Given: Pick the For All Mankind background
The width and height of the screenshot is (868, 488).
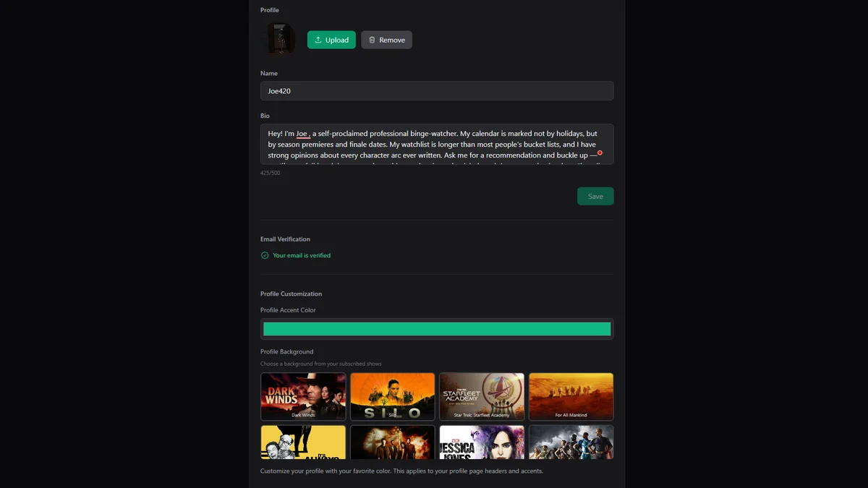Looking at the screenshot, I should [571, 396].
